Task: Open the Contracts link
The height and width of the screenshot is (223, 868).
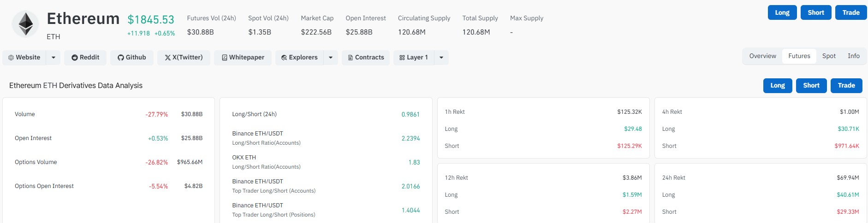Action: click(366, 58)
